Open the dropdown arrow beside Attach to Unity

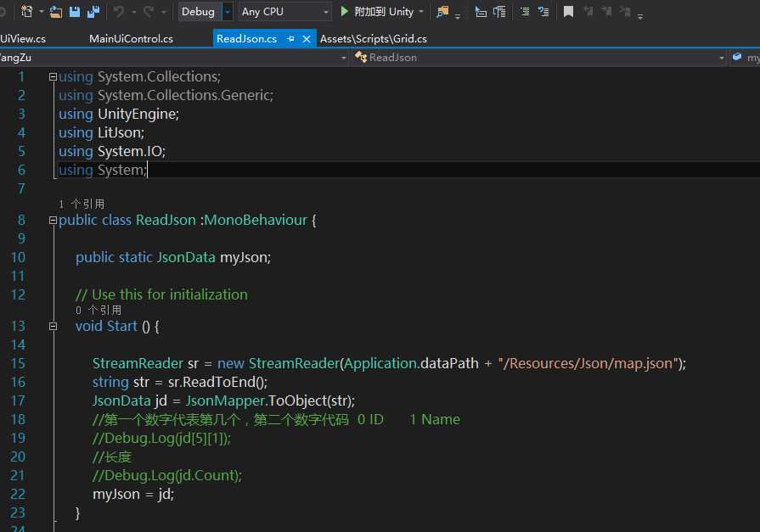420,11
